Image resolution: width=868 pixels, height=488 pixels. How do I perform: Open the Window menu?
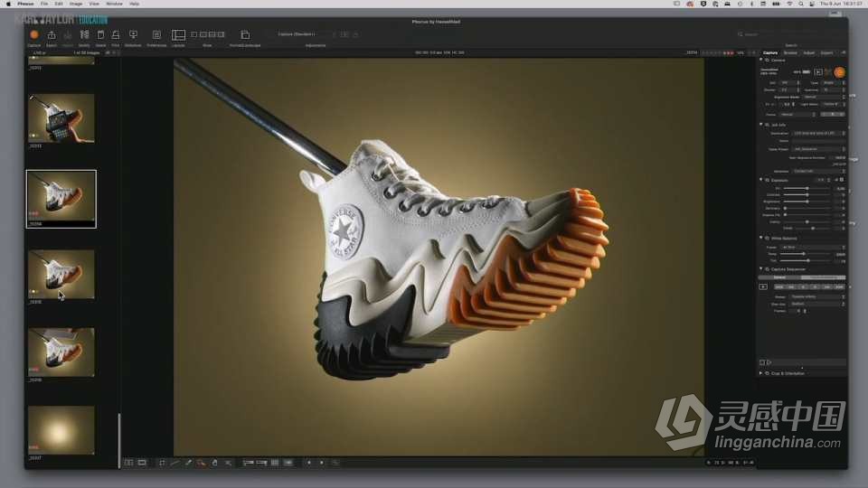pos(115,4)
